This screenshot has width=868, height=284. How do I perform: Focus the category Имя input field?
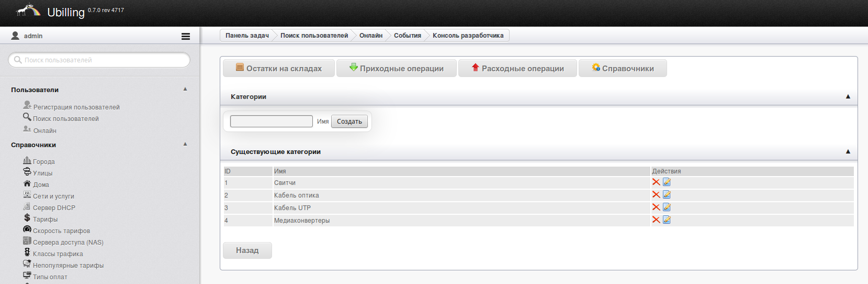pos(272,122)
